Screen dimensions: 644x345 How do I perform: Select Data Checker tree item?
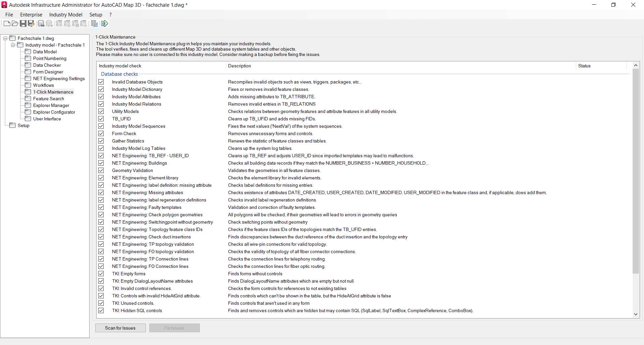[x=47, y=65]
